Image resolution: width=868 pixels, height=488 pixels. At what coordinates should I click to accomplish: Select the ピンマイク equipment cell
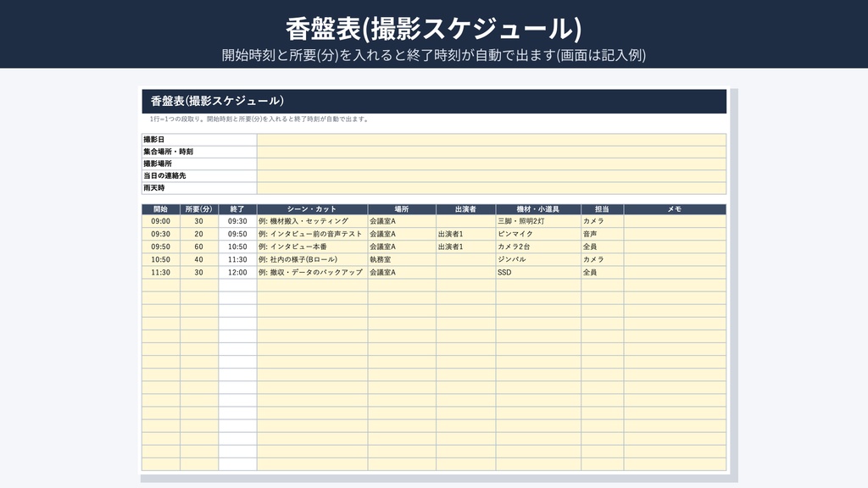538,234
